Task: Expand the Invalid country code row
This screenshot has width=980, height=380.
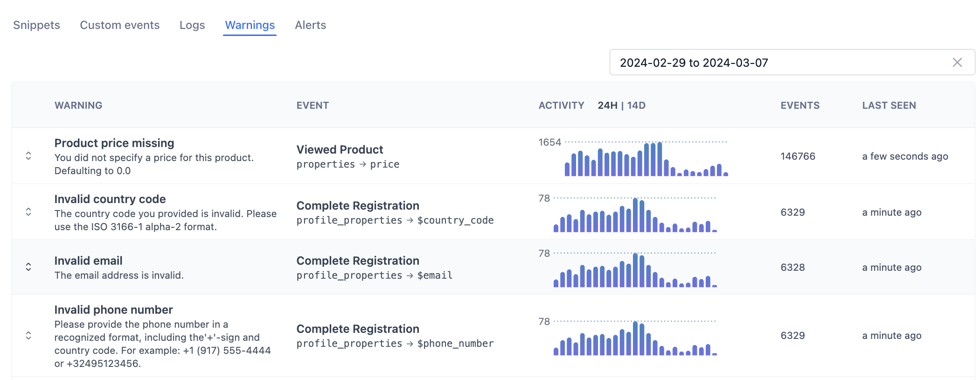Action: [x=28, y=212]
